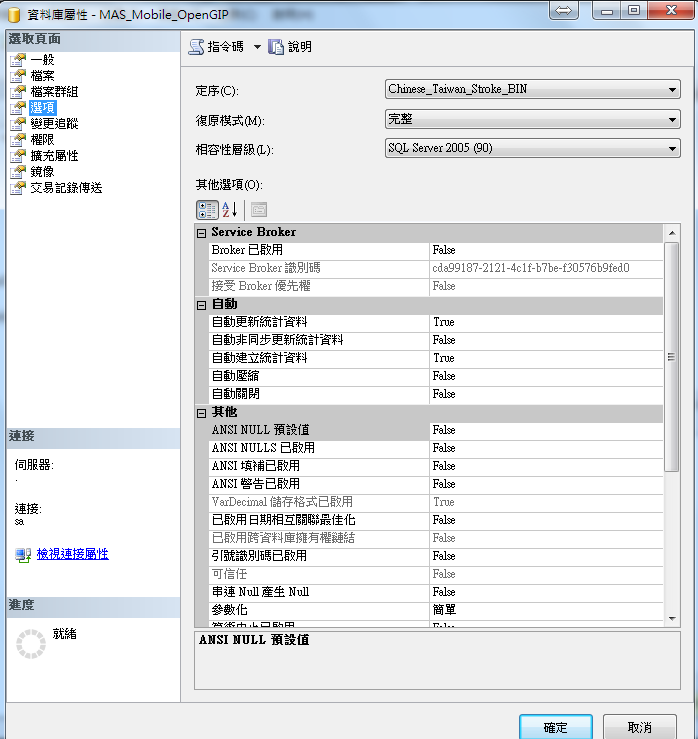Select the 鏡像 page icon
The height and width of the screenshot is (739, 698).
tap(18, 172)
